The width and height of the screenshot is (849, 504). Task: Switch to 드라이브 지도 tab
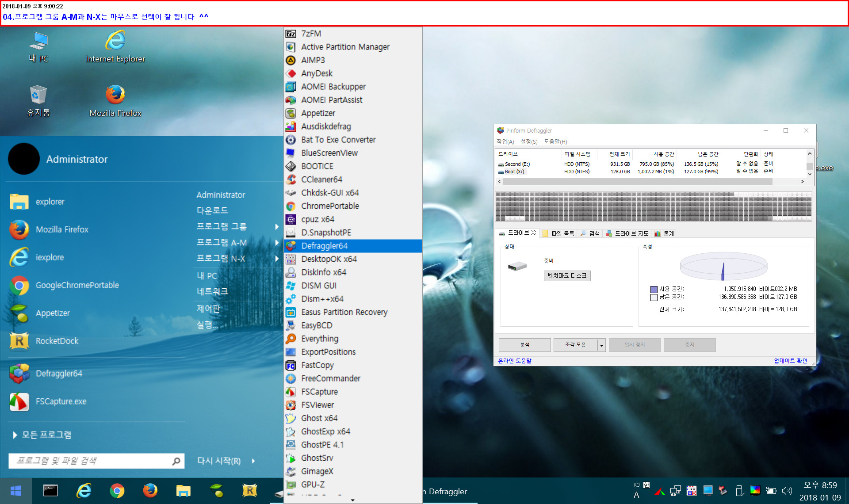[x=627, y=233]
